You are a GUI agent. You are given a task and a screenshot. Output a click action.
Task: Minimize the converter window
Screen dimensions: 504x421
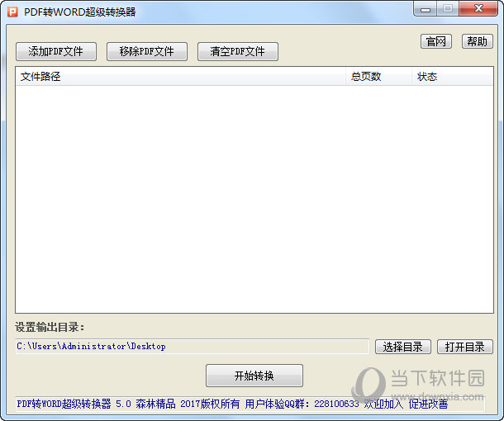[x=426, y=9]
